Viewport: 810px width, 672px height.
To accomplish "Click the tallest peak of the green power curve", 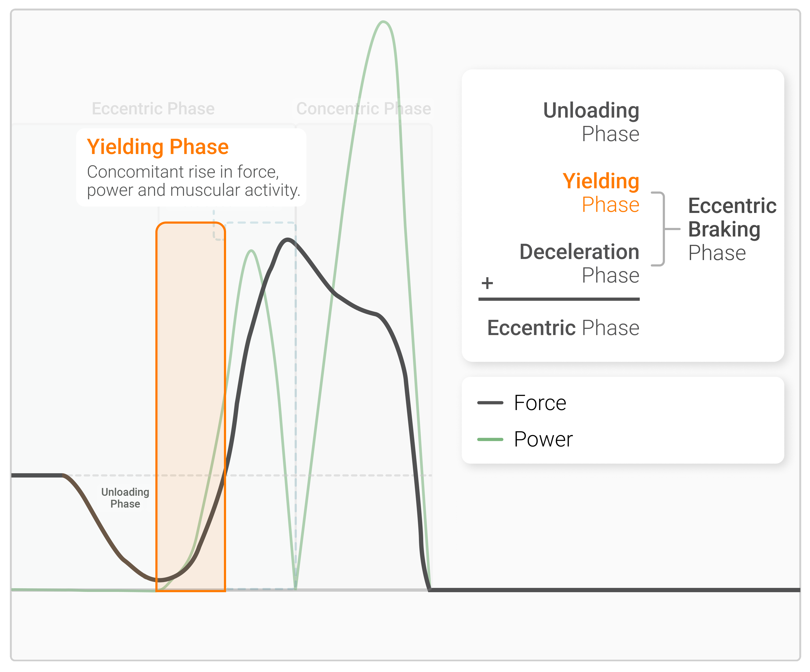I will pyautogui.click(x=383, y=22).
